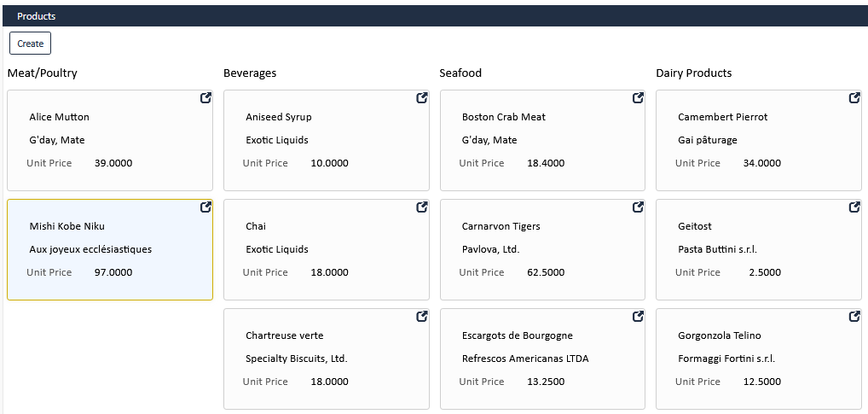Open the Alice Mutton card's external link icon

tap(205, 98)
